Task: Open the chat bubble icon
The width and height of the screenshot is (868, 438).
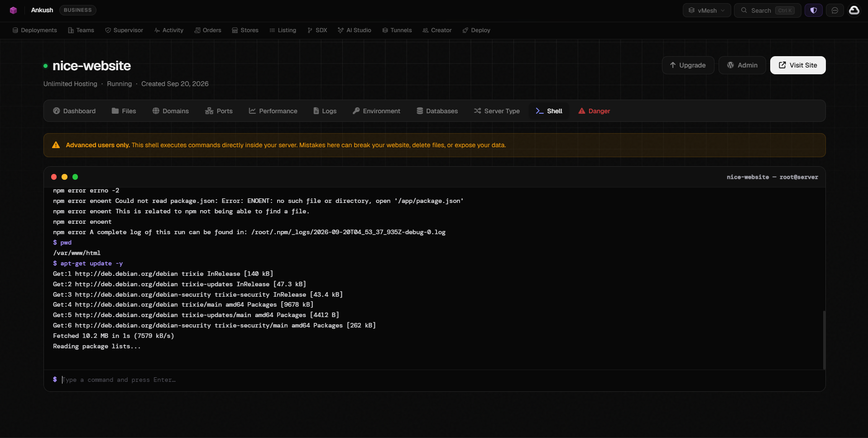Action: [835, 10]
